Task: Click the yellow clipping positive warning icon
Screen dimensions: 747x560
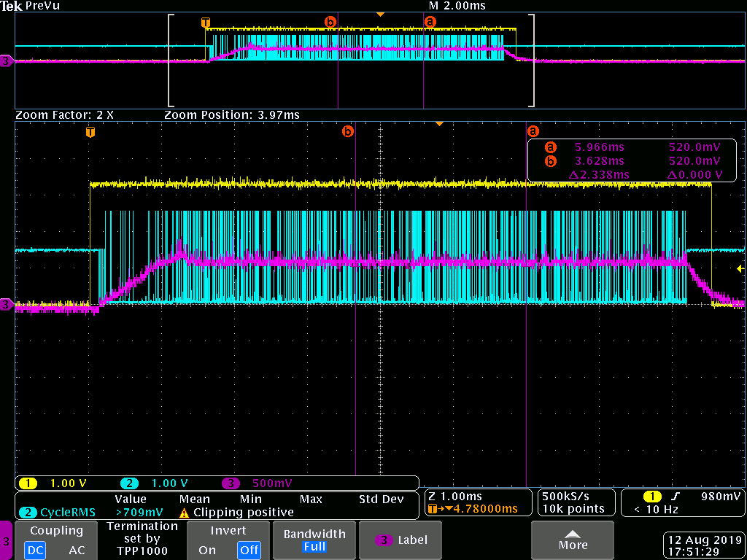Action: 185,513
